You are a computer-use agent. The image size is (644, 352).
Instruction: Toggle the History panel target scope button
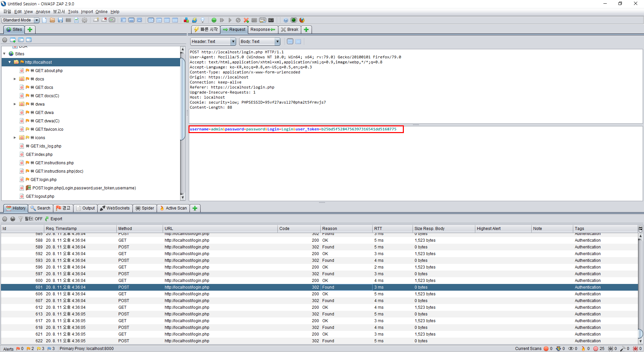(5, 219)
